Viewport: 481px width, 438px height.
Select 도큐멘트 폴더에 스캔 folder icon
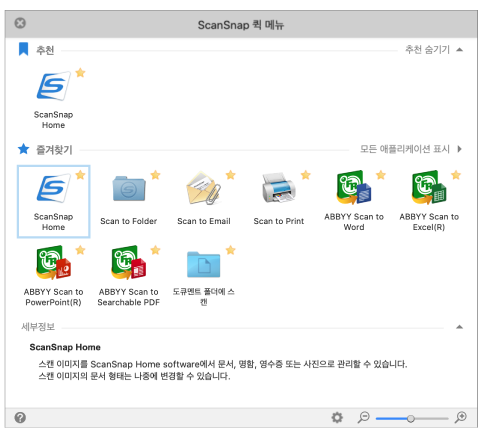click(204, 264)
